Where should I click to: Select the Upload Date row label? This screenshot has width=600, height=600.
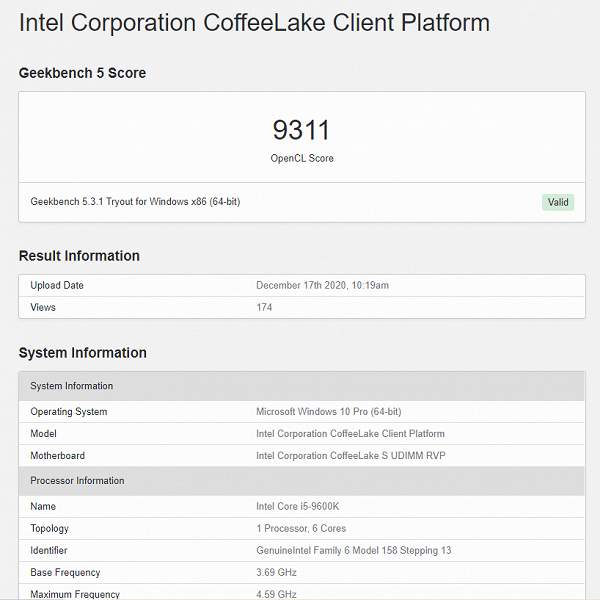[57, 286]
